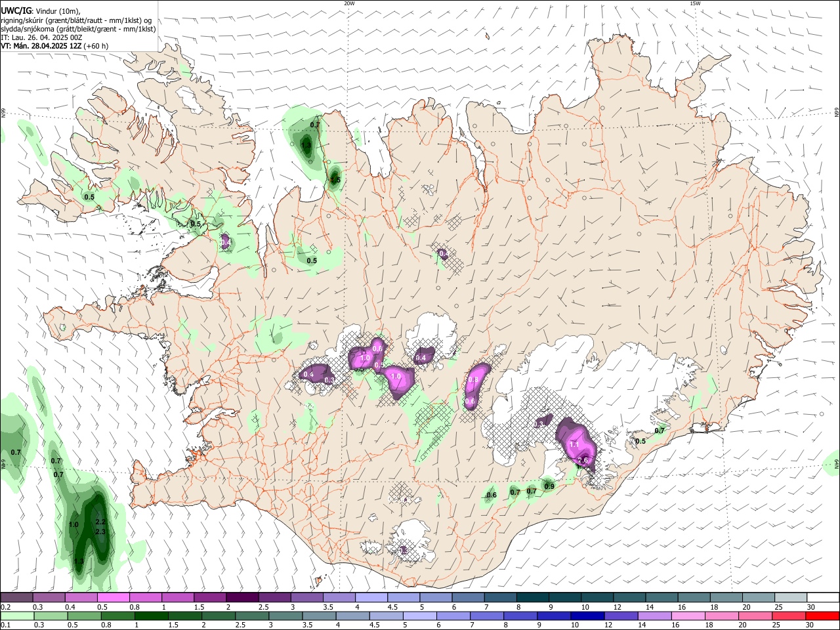Pick the bright red swatch in the bottom legend row

(x=823, y=616)
